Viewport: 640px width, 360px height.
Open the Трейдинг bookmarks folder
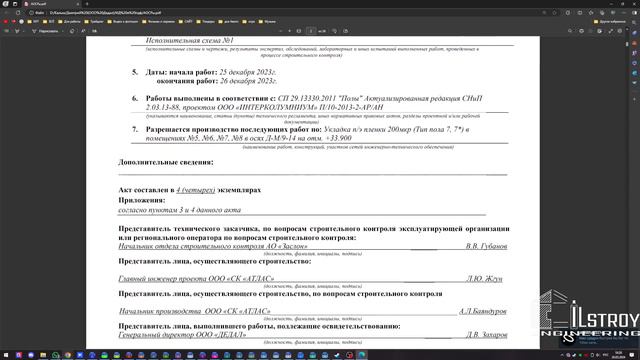pos(94,22)
